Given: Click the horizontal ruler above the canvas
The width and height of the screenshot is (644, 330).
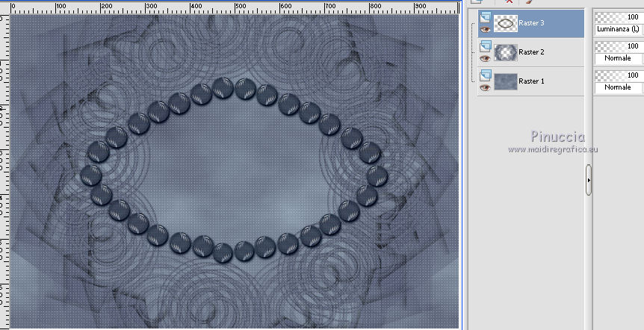Looking at the screenshot, I should [x=235, y=7].
